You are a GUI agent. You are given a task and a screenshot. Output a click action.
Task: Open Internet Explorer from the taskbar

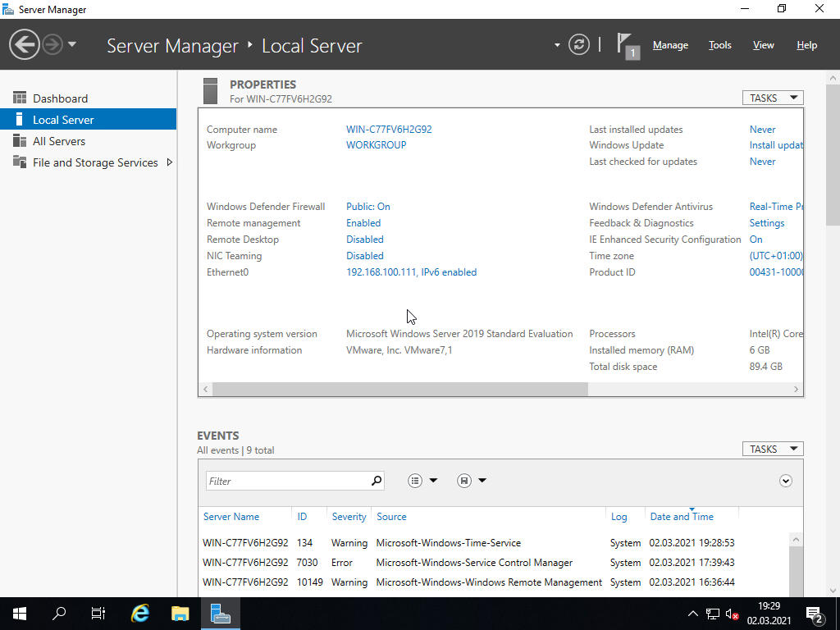point(141,613)
